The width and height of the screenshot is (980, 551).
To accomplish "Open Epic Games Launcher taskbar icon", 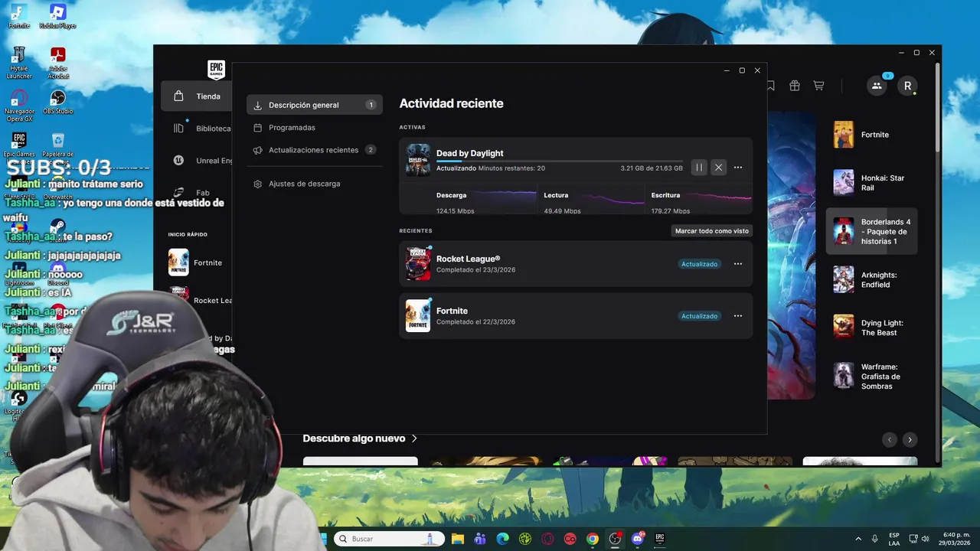I will click(x=659, y=539).
